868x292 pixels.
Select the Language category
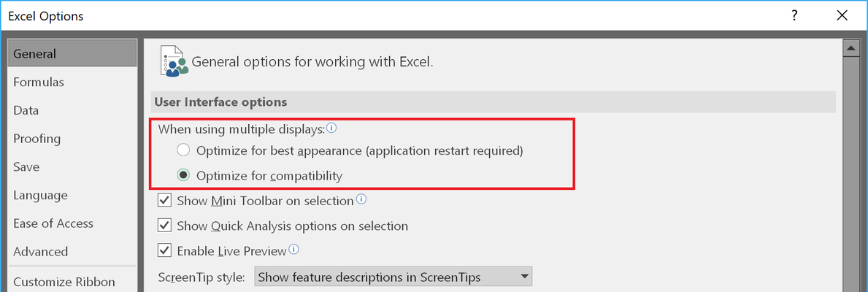coord(40,195)
